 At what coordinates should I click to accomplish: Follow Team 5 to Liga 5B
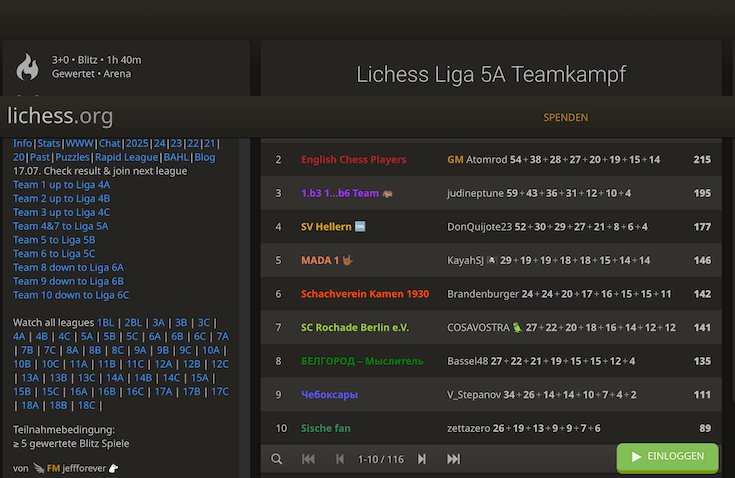tap(54, 240)
